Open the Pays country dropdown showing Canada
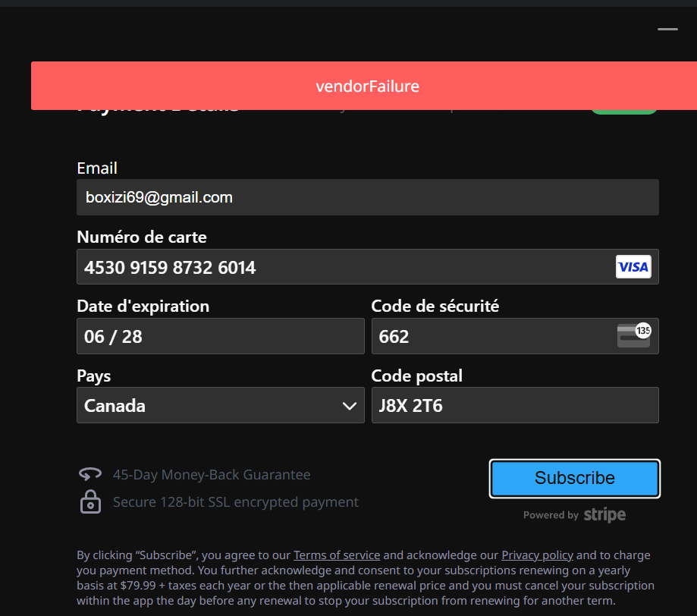Screen dimensions: 697x616 click(221, 405)
